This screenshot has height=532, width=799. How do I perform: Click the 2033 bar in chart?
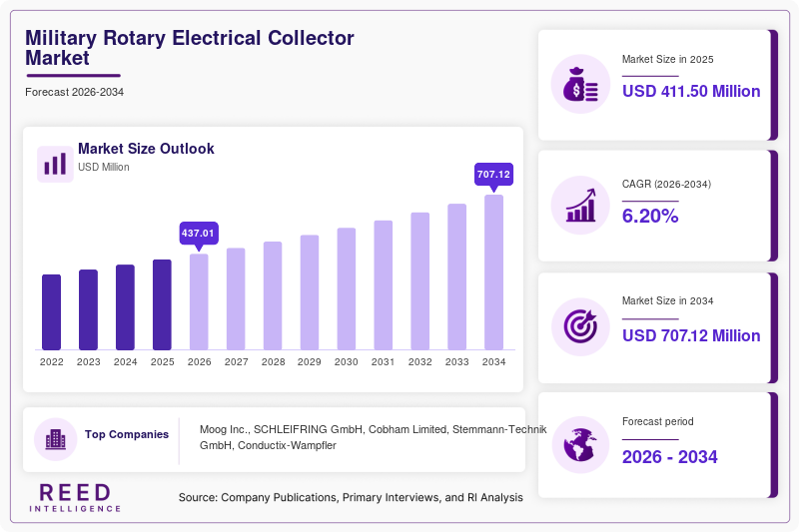click(457, 276)
